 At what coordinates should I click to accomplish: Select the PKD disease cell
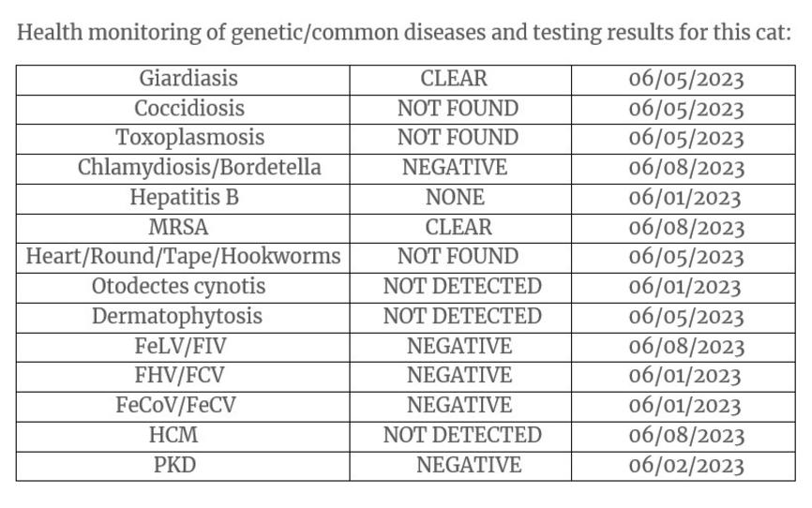click(x=183, y=465)
